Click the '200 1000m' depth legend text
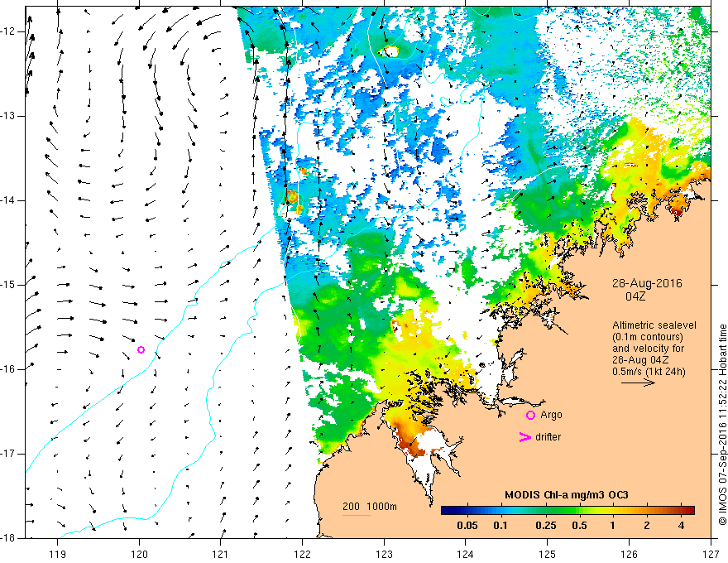The image size is (728, 563). pos(370,507)
